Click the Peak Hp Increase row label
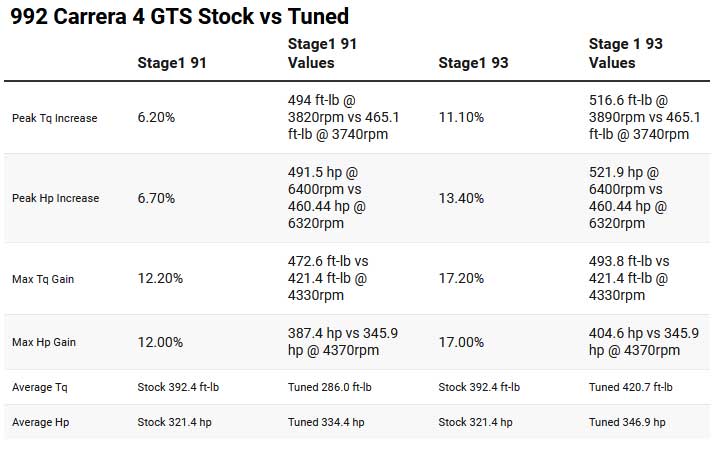Screen dimensions: 717x458 [x=55, y=198]
